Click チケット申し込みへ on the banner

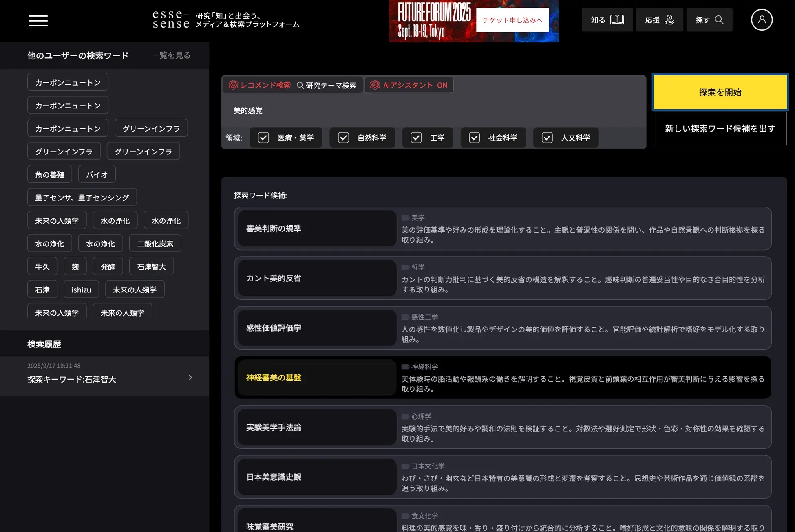tap(512, 20)
